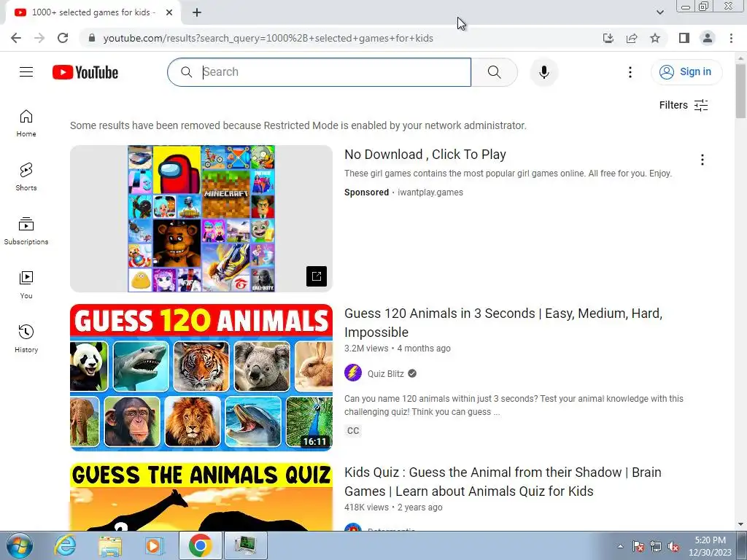This screenshot has height=560, width=747.
Task: Open 'Kids Quiz : Guess the Animal' title
Action: [503, 481]
